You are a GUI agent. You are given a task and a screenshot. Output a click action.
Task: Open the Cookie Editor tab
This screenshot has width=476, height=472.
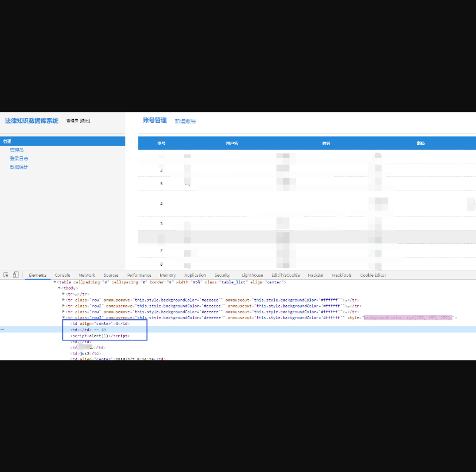(x=373, y=275)
